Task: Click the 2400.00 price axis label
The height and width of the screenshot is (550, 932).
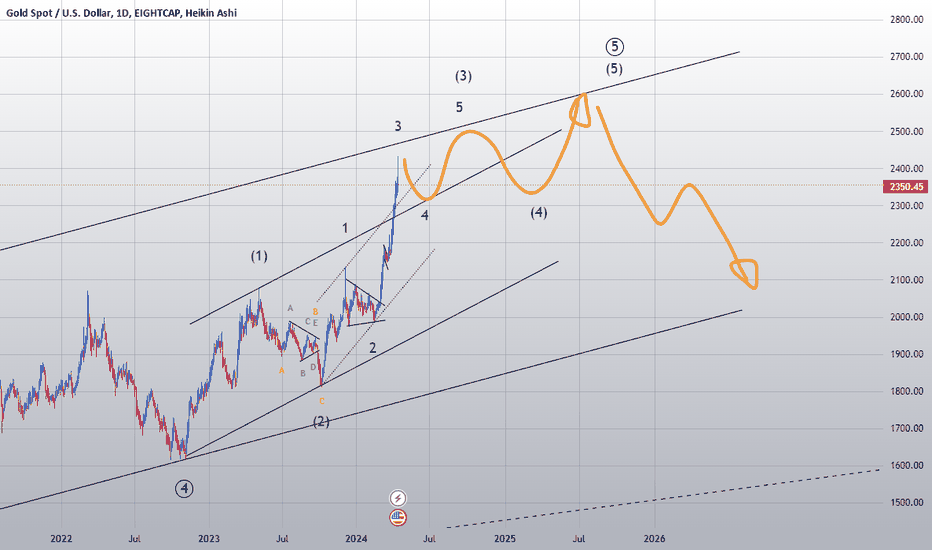Action: (906, 168)
